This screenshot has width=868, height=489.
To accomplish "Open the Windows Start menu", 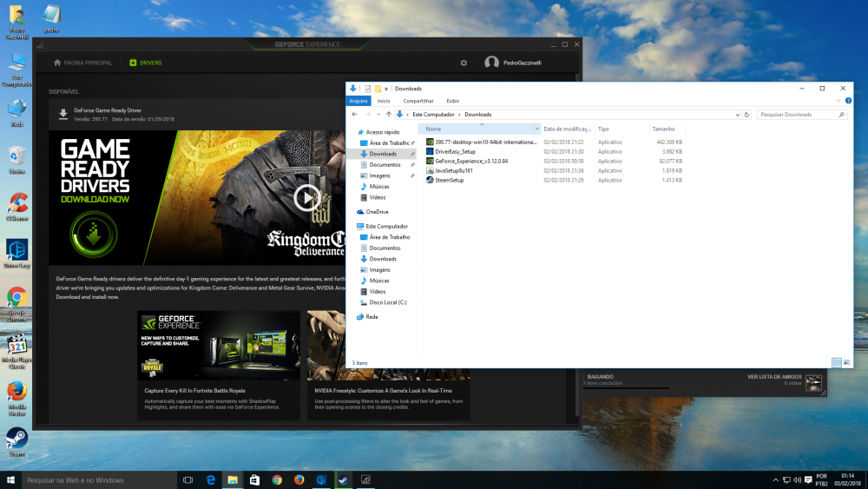I will (x=10, y=480).
